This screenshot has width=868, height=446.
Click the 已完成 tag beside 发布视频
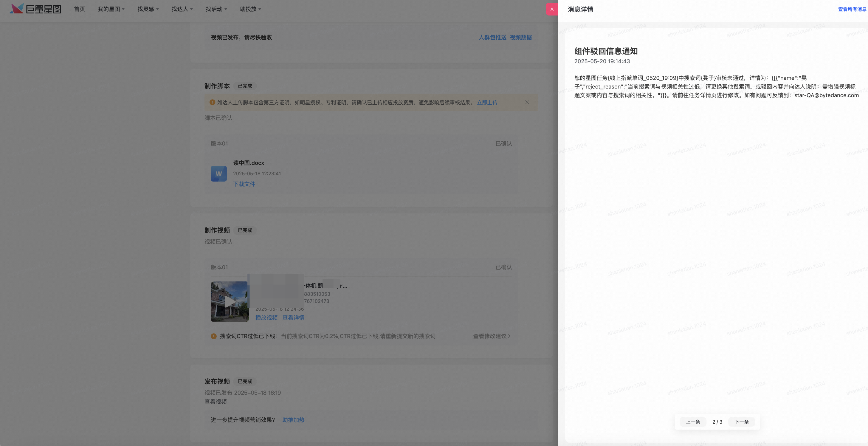pos(245,381)
